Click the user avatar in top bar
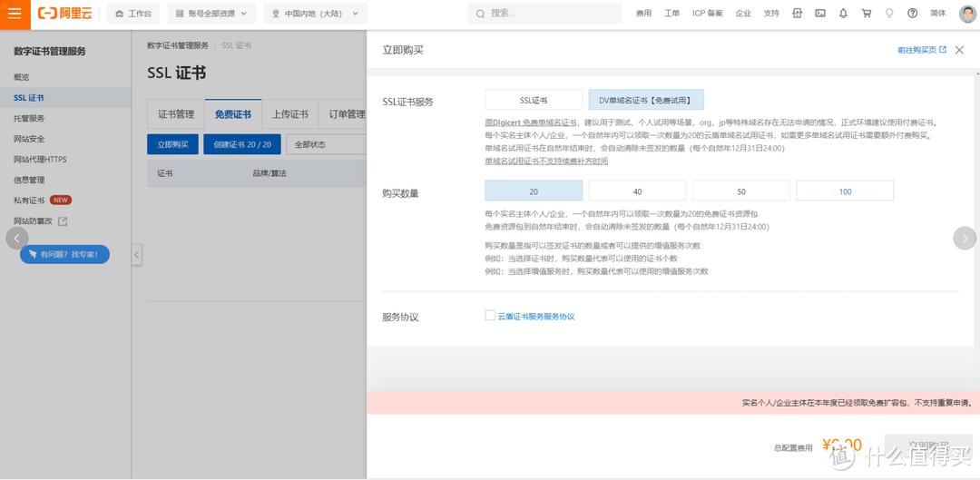Viewport: 980px width, 480px height. tap(967, 14)
